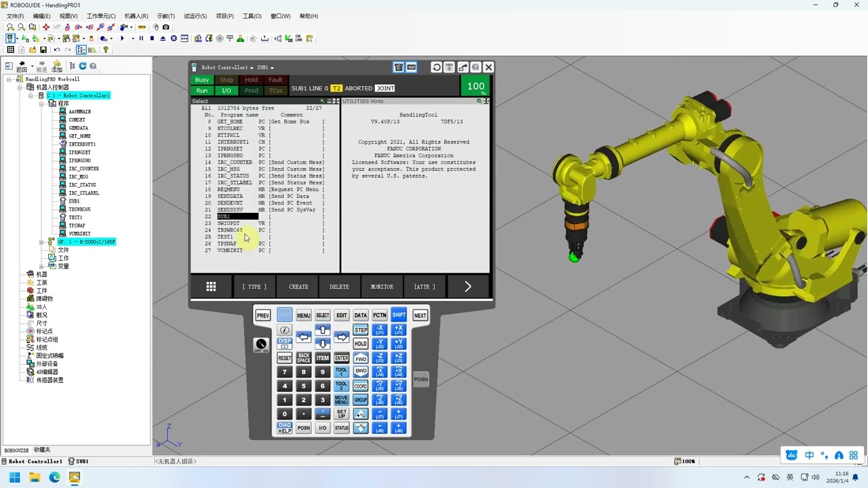Toggle the SHIFT key on pendant

pyautogui.click(x=399, y=315)
